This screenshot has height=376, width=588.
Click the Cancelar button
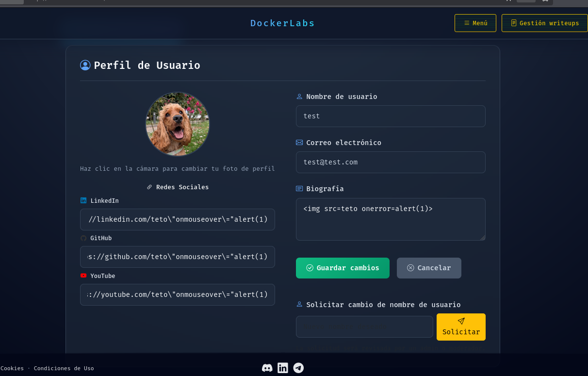429,268
